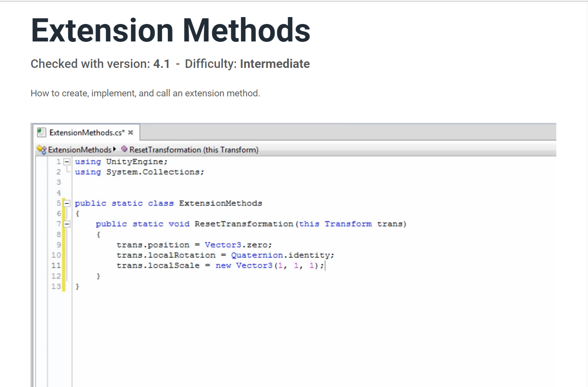Click line number 13 in the gutter

click(56, 287)
